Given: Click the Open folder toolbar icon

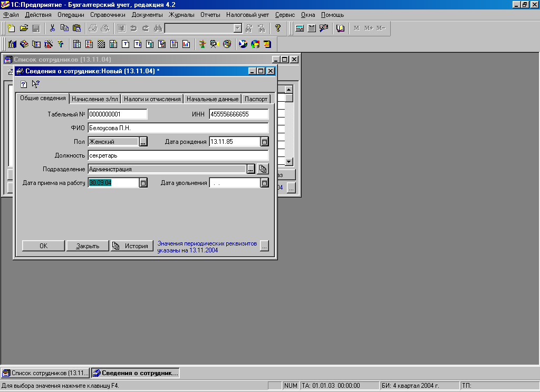Looking at the screenshot, I should pyautogui.click(x=24, y=28).
